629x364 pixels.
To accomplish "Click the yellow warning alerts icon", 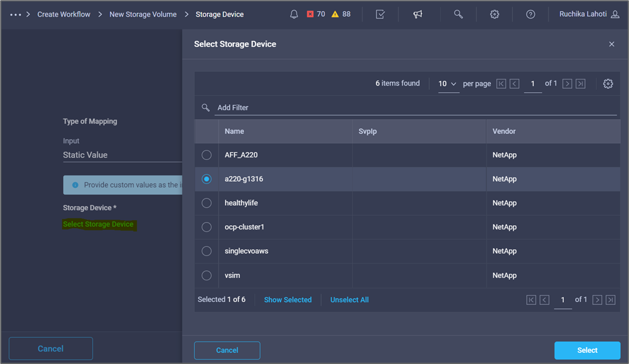I will [335, 14].
